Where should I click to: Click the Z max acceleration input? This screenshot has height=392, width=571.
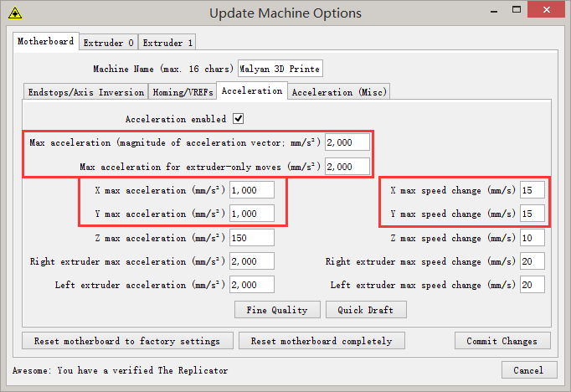click(251, 238)
